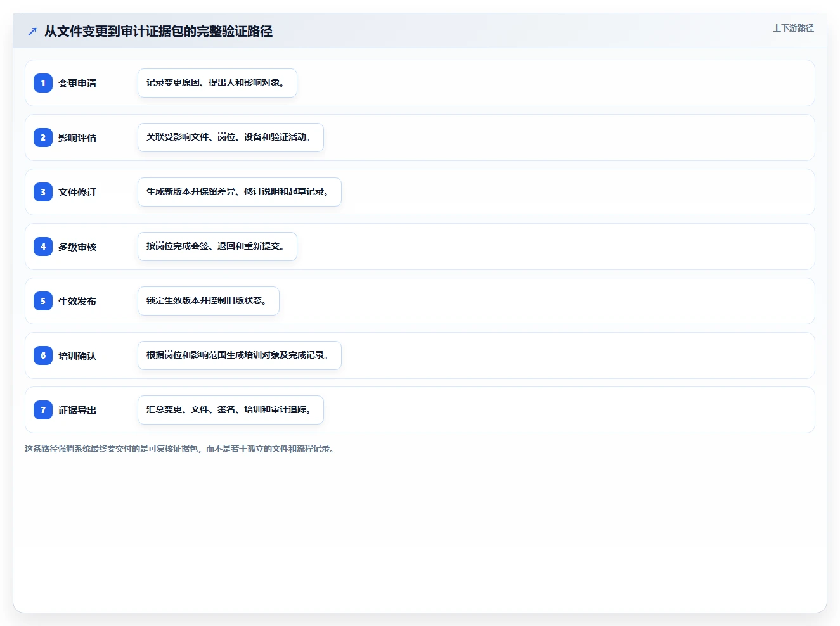This screenshot has width=840, height=626.
Task: Click step number 4 badge for 多级审核
Action: (43, 246)
